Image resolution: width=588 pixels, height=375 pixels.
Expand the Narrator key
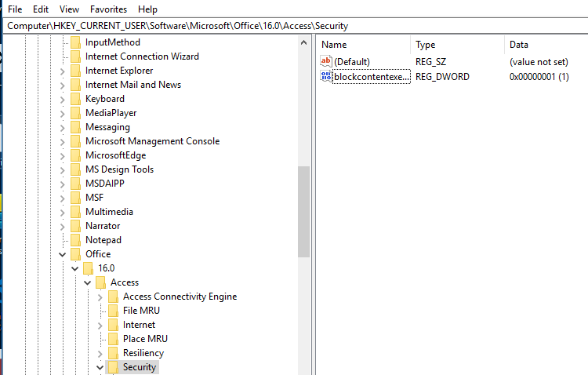[x=62, y=227]
